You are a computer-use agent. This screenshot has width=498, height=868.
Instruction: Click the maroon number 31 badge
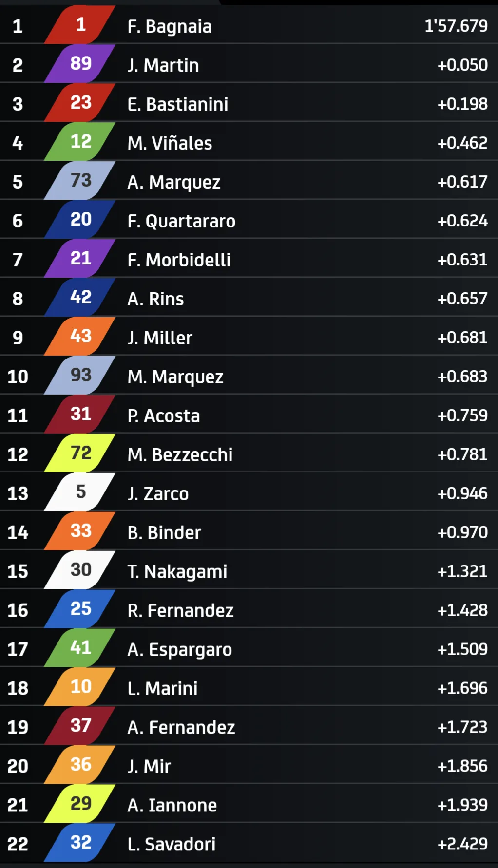(x=80, y=414)
